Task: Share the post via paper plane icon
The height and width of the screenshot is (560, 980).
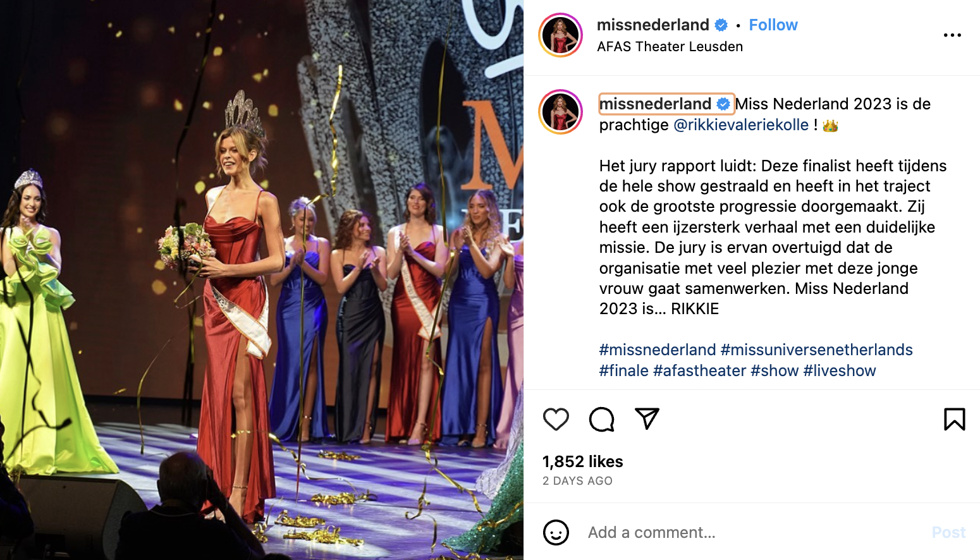Action: [647, 418]
